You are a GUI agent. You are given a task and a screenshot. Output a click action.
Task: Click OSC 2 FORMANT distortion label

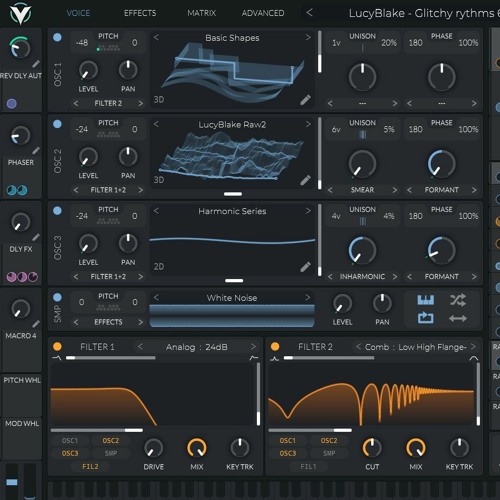tap(441, 190)
